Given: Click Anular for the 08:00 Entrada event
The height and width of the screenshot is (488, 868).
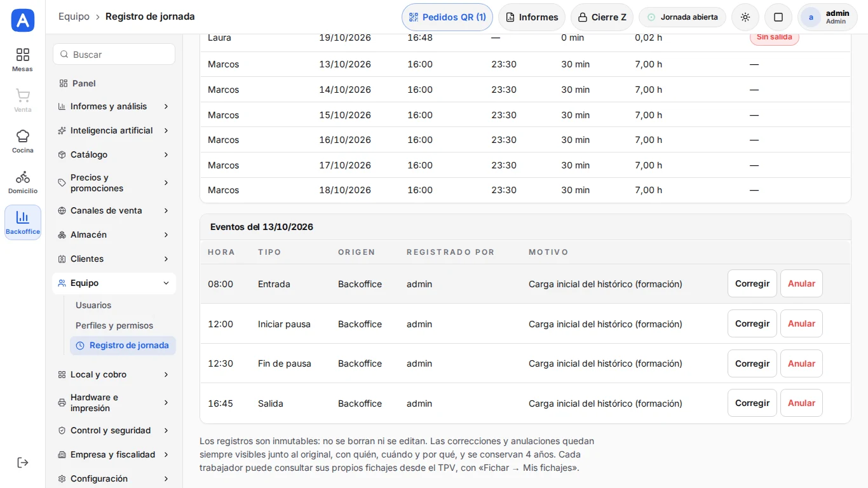Looking at the screenshot, I should [801, 283].
